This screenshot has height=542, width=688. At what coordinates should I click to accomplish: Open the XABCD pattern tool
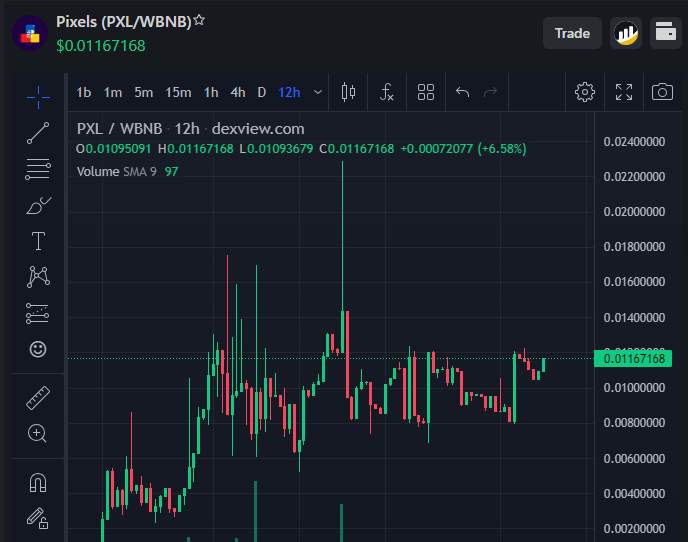(x=38, y=277)
